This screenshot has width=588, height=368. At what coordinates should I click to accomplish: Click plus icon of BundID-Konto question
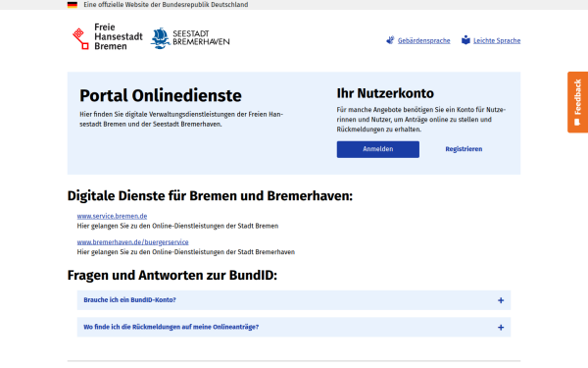pyautogui.click(x=501, y=300)
